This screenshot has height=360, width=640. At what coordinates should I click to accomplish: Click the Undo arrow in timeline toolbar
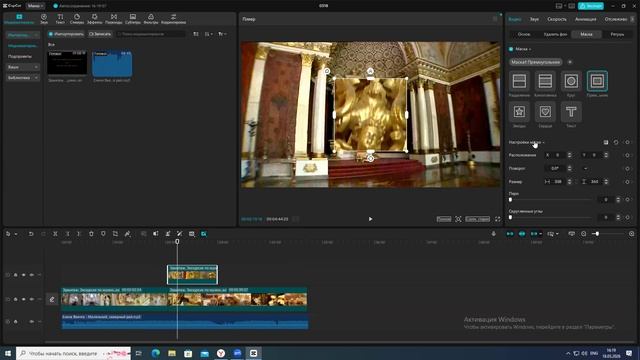point(31,234)
